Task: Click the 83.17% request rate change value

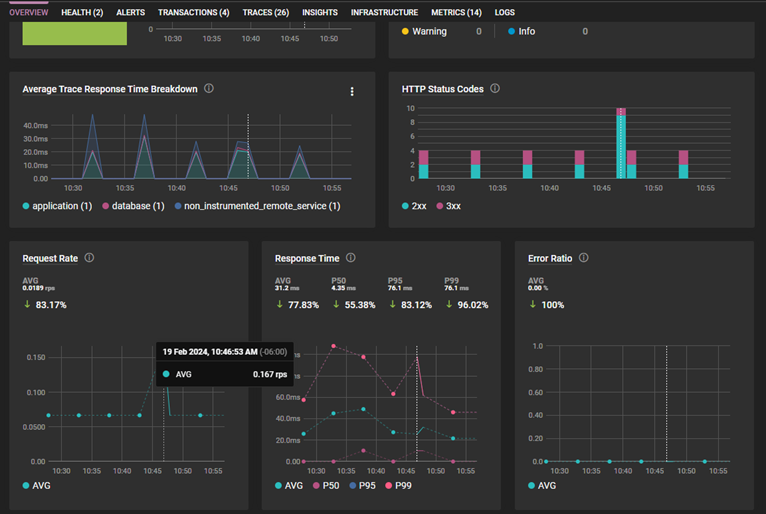Action: (x=51, y=305)
